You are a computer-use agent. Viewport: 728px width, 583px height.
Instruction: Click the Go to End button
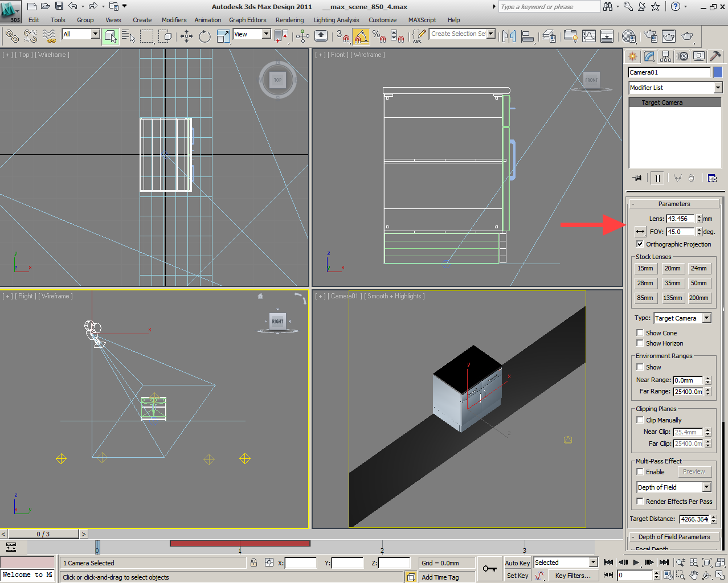(x=664, y=563)
